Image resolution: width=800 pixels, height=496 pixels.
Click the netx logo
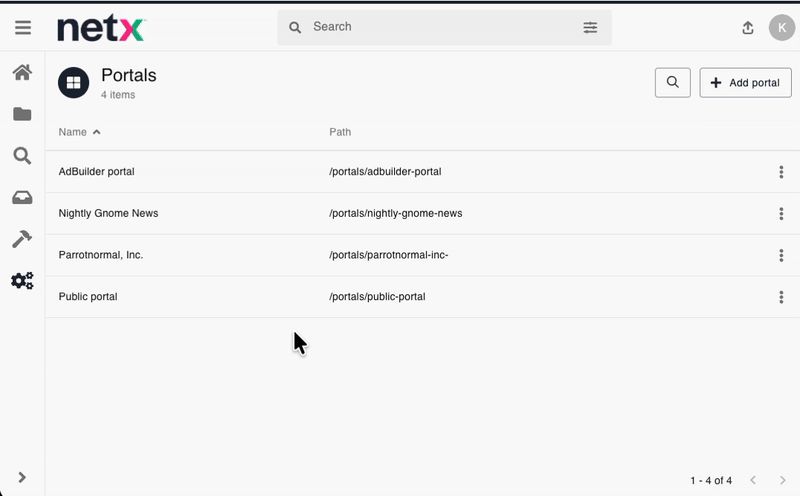tap(101, 28)
